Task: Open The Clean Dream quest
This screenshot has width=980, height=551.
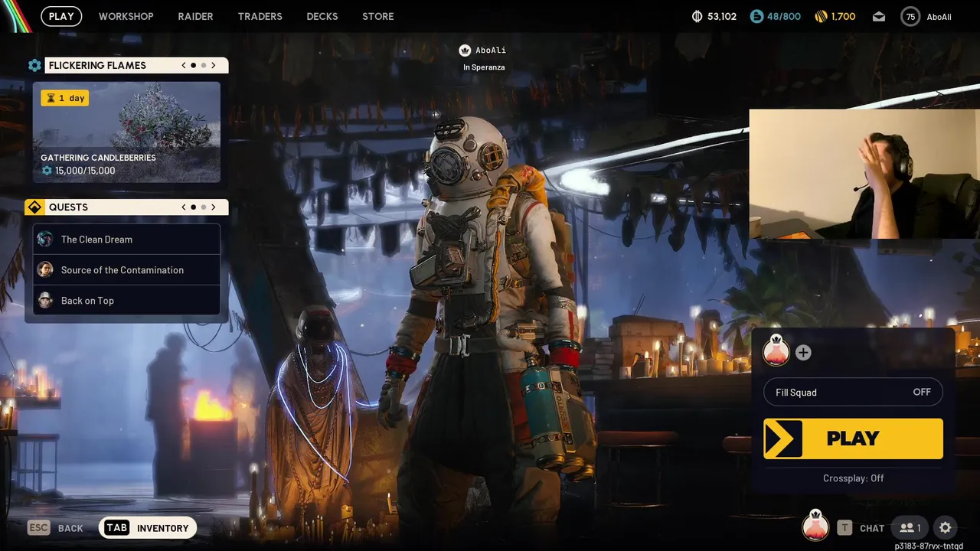Action: [x=126, y=240]
